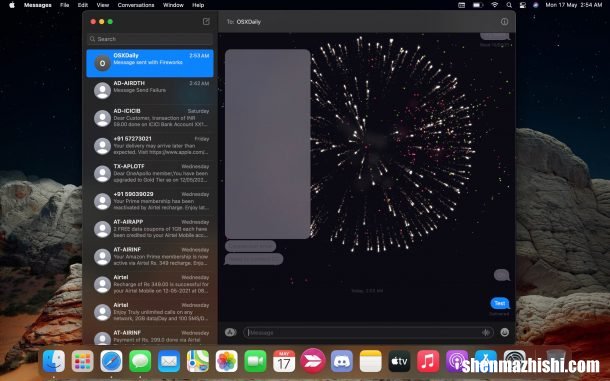Screen dimensions: 610x381
Task: Open Finder from the Dock
Action: pos(54,361)
